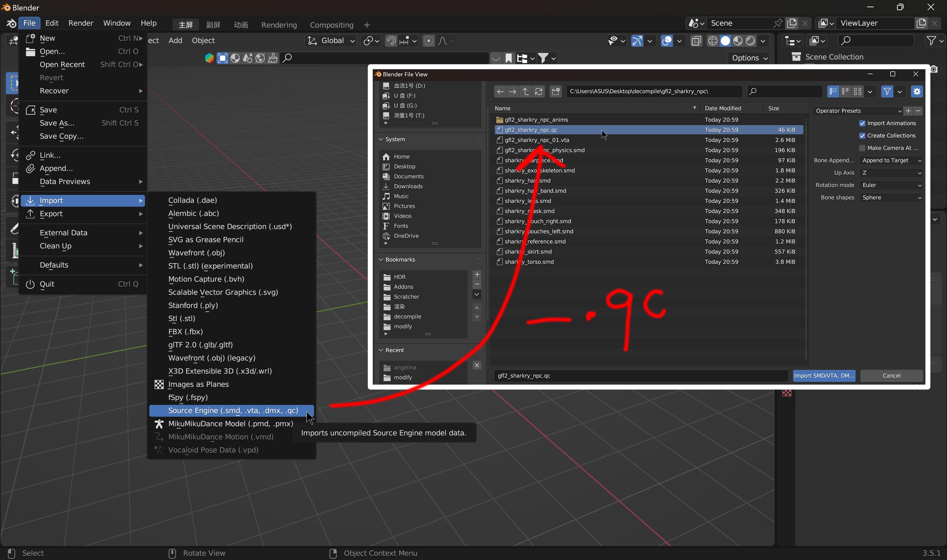Click Import SMD/VTA, DM... button

click(824, 376)
